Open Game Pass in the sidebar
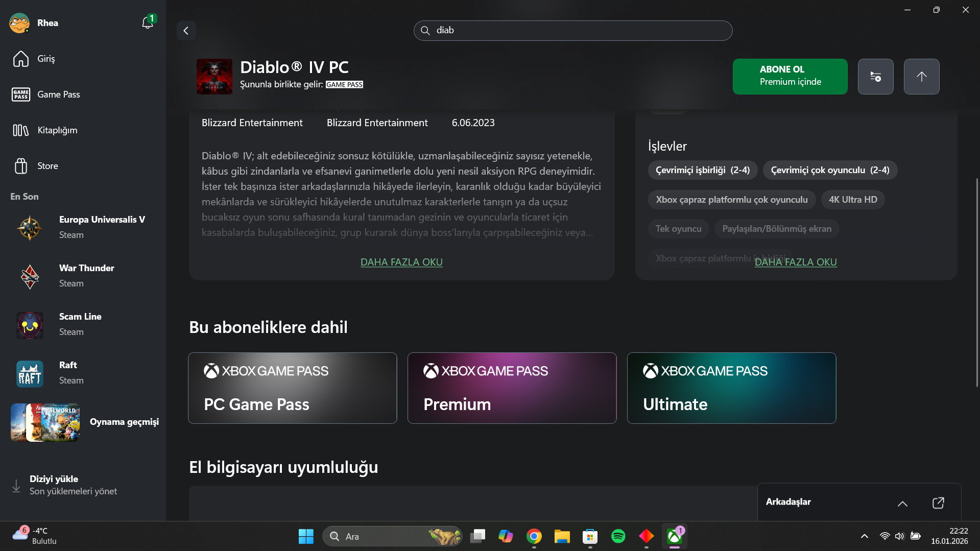980x551 pixels. coord(83,94)
